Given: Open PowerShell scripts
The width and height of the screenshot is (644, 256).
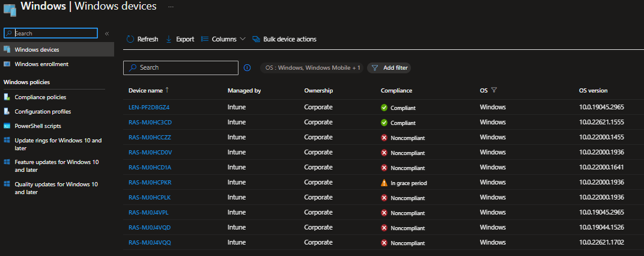Looking at the screenshot, I should [x=38, y=126].
